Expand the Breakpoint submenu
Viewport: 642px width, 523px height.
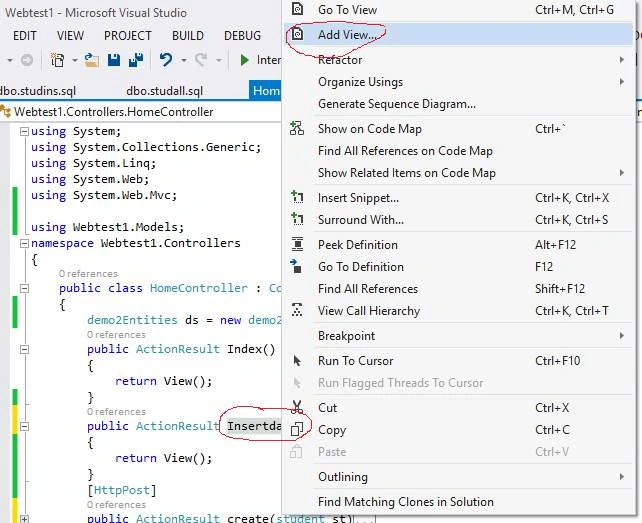622,335
